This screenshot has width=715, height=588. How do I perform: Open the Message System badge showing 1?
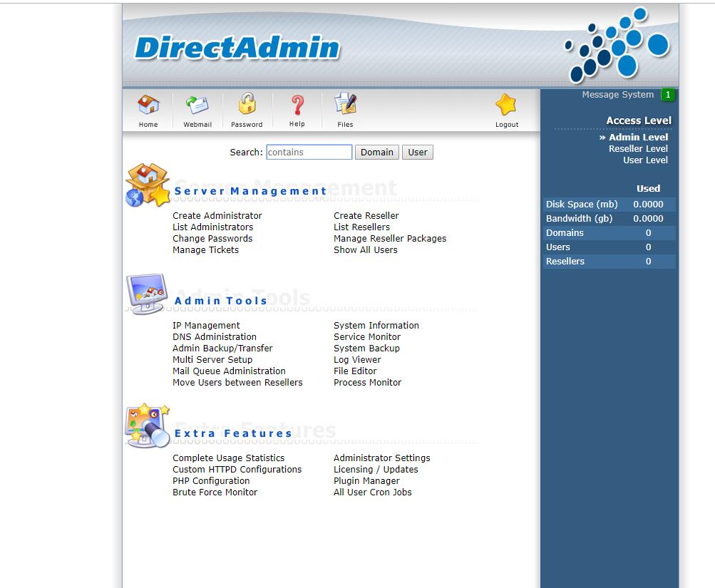click(668, 95)
